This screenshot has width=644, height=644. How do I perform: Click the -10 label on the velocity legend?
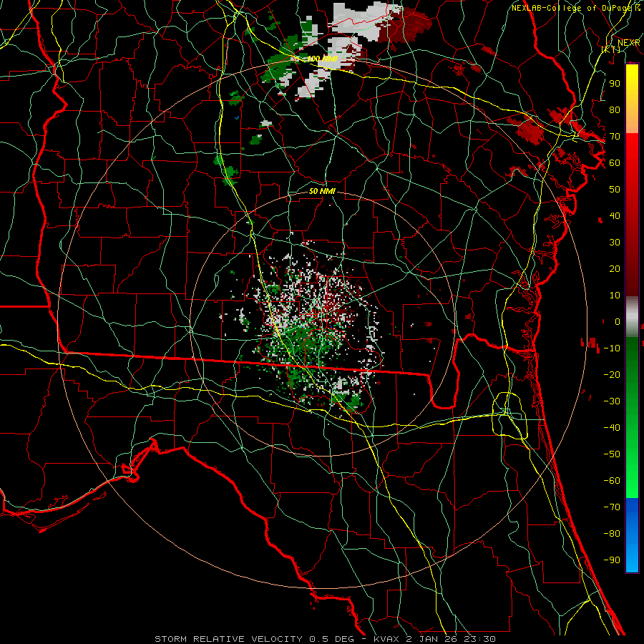[x=612, y=348]
